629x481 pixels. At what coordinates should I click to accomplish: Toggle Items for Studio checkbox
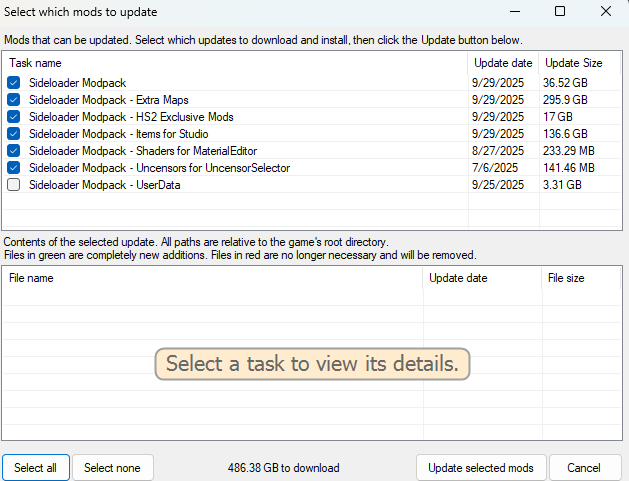coord(14,134)
